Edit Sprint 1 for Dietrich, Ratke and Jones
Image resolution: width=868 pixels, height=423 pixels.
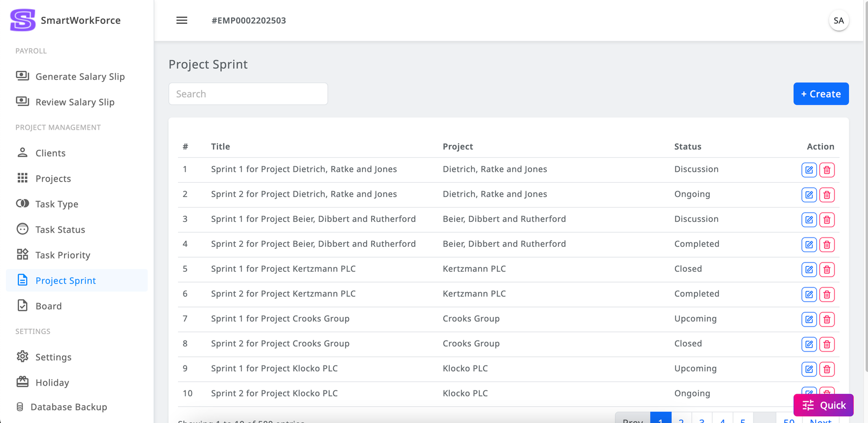[x=809, y=170]
